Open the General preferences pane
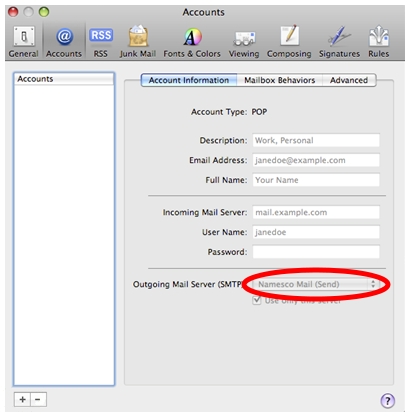 (23, 42)
